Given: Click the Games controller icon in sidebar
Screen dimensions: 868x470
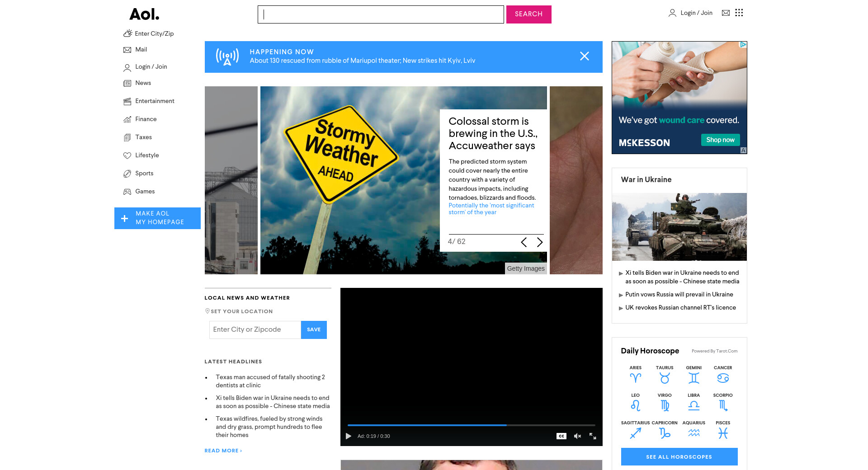Looking at the screenshot, I should [x=127, y=192].
